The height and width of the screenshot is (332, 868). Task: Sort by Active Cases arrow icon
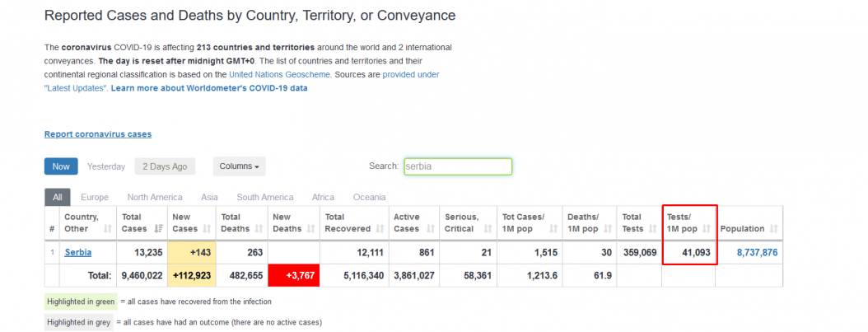pos(429,228)
